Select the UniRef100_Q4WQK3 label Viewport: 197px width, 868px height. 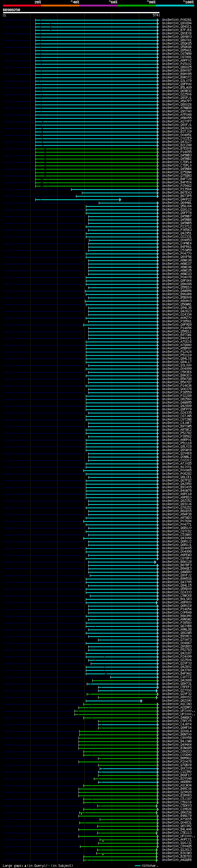pyautogui.click(x=177, y=718)
